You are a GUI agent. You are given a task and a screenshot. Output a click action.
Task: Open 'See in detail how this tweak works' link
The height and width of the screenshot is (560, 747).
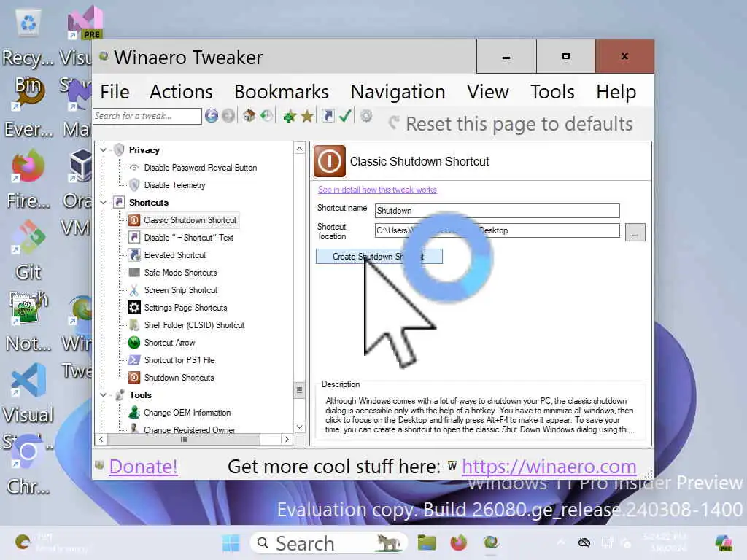click(377, 190)
